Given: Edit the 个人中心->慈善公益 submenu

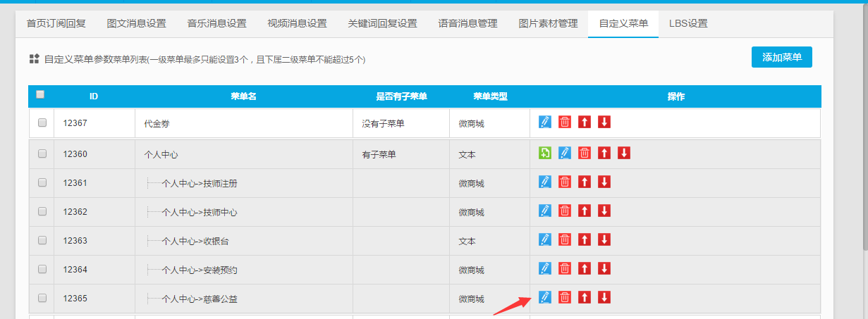Looking at the screenshot, I should (x=544, y=297).
